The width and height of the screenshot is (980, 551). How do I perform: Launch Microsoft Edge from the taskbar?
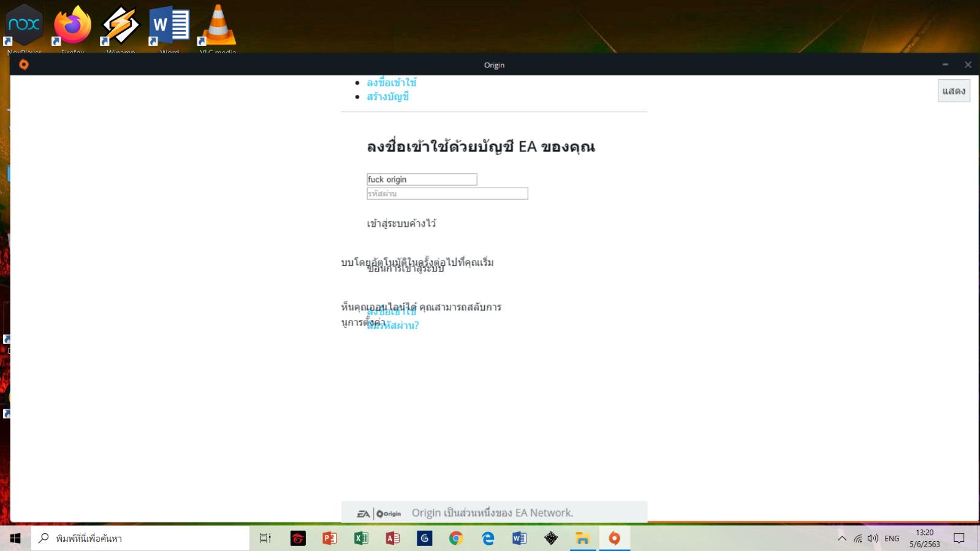488,538
